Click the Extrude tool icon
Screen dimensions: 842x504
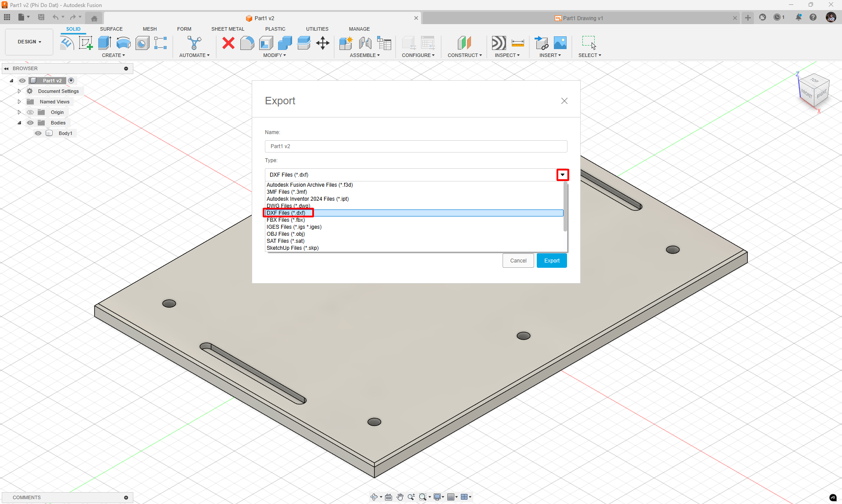[104, 43]
